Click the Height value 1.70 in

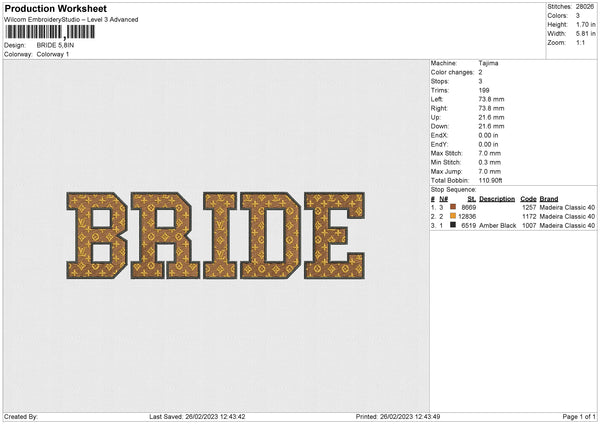(585, 24)
